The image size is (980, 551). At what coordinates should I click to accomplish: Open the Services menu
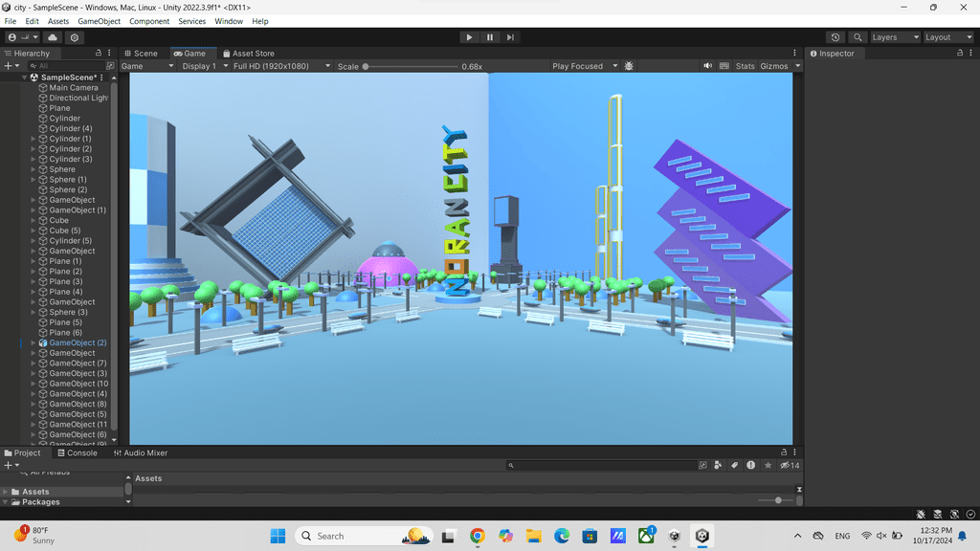click(x=191, y=21)
